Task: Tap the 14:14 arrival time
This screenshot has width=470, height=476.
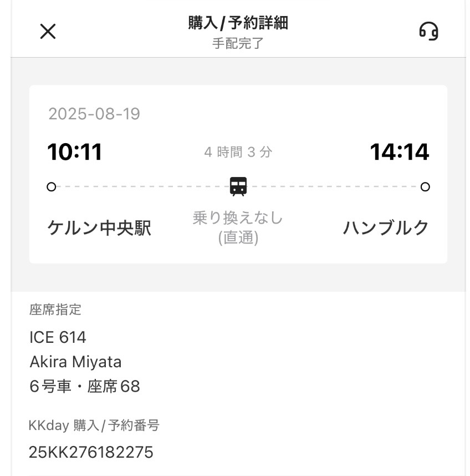Action: coord(399,152)
